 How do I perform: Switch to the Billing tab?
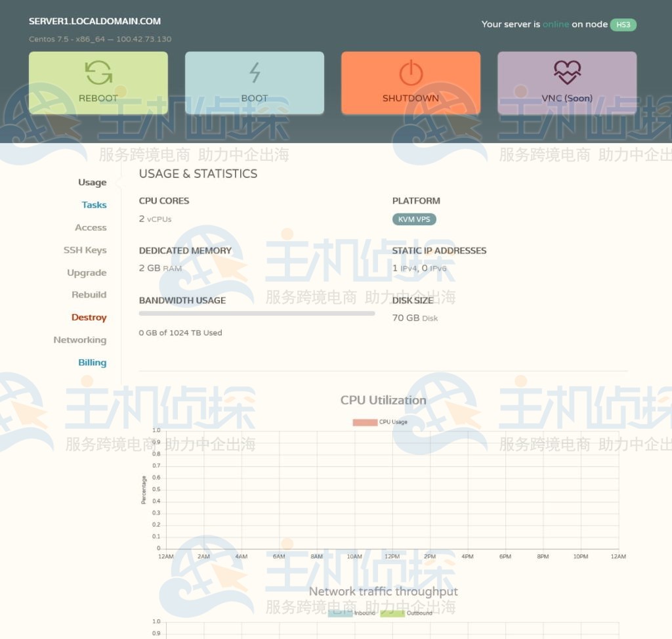tap(92, 362)
